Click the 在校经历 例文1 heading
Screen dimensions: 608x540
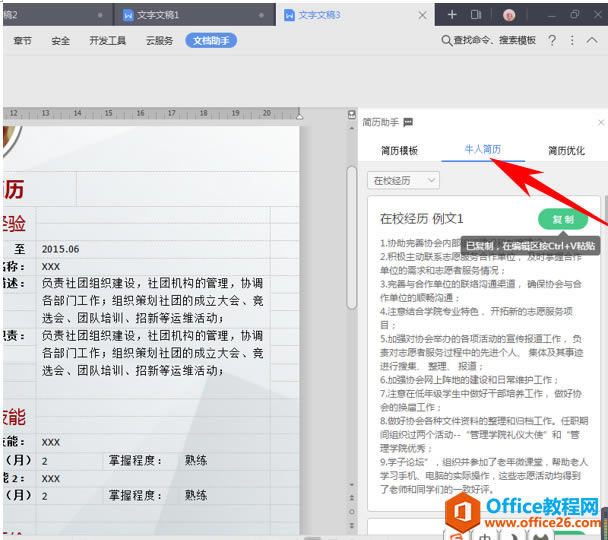tap(421, 219)
